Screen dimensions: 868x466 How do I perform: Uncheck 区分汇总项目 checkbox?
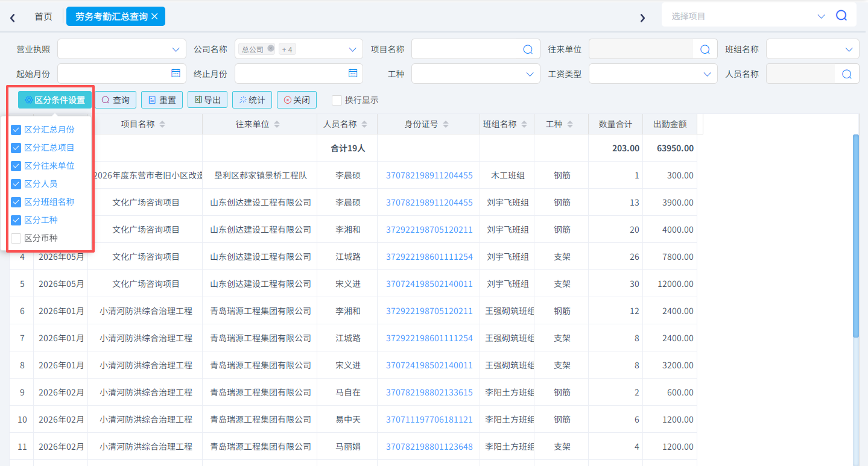point(16,148)
